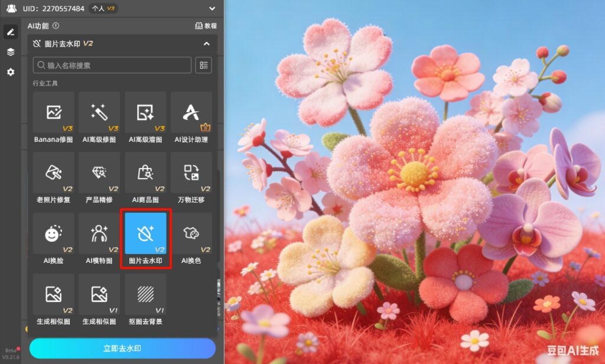Toggle the tool list view button
Screen dimensions: 605x364
point(203,65)
